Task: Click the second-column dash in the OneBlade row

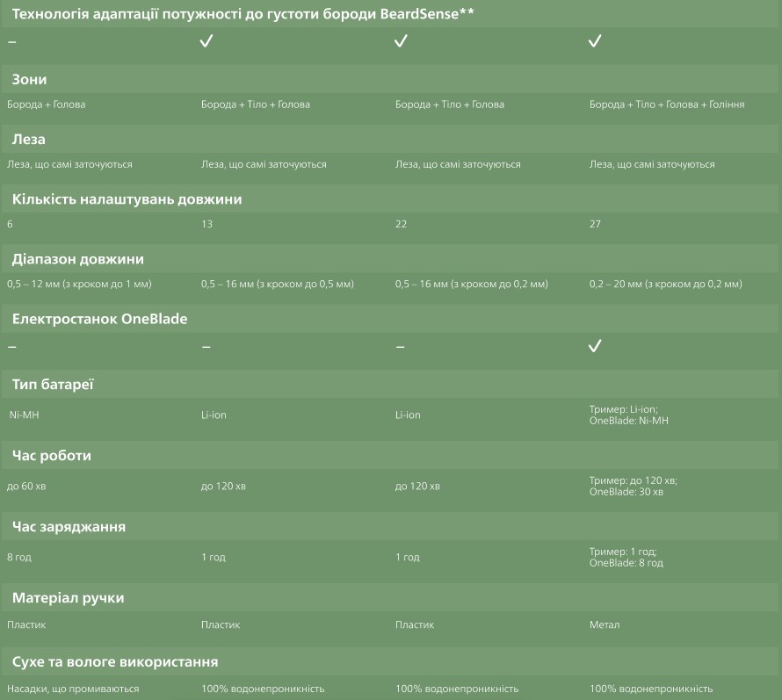Action: [x=206, y=347]
